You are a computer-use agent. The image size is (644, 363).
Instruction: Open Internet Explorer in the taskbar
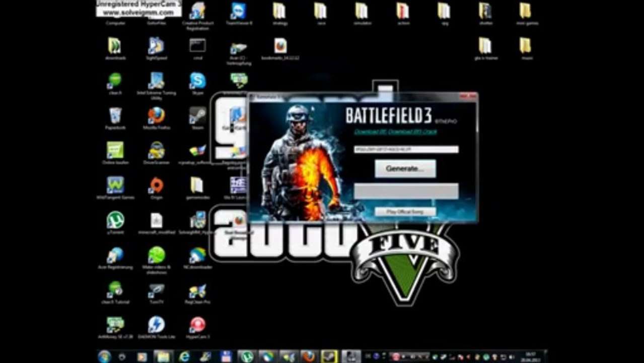click(184, 356)
